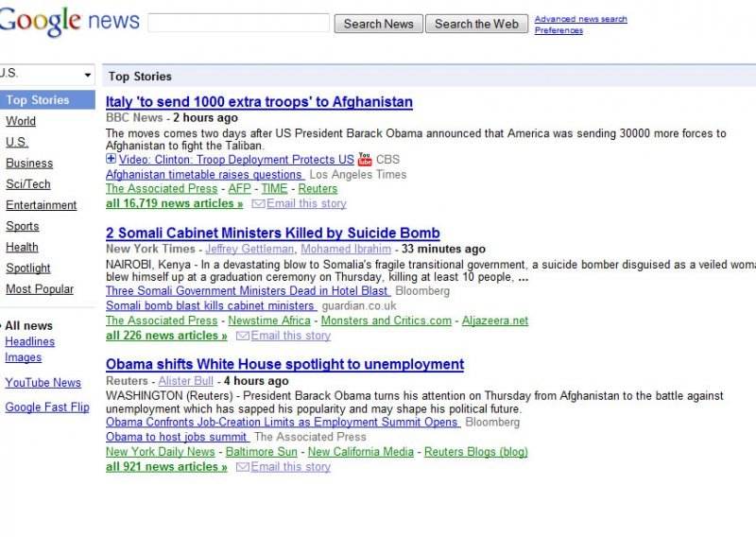The height and width of the screenshot is (537, 756).
Task: Open Afghanistan timetable raises questions article
Action: [205, 175]
